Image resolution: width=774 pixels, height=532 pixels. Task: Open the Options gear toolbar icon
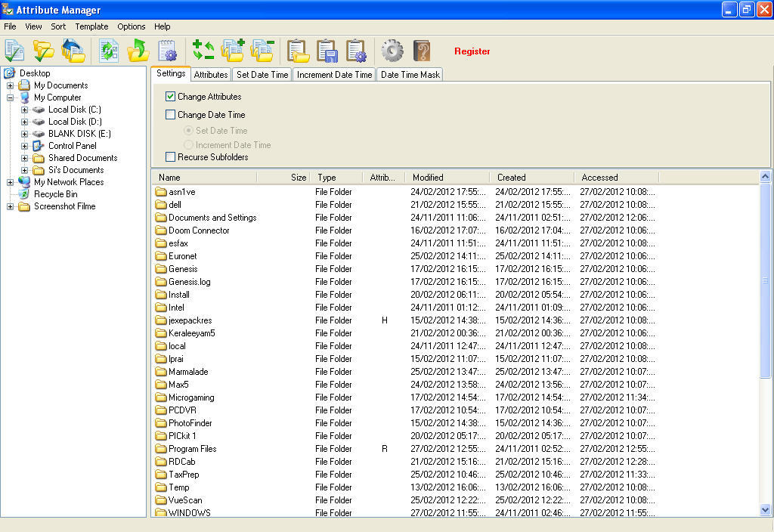pos(392,51)
